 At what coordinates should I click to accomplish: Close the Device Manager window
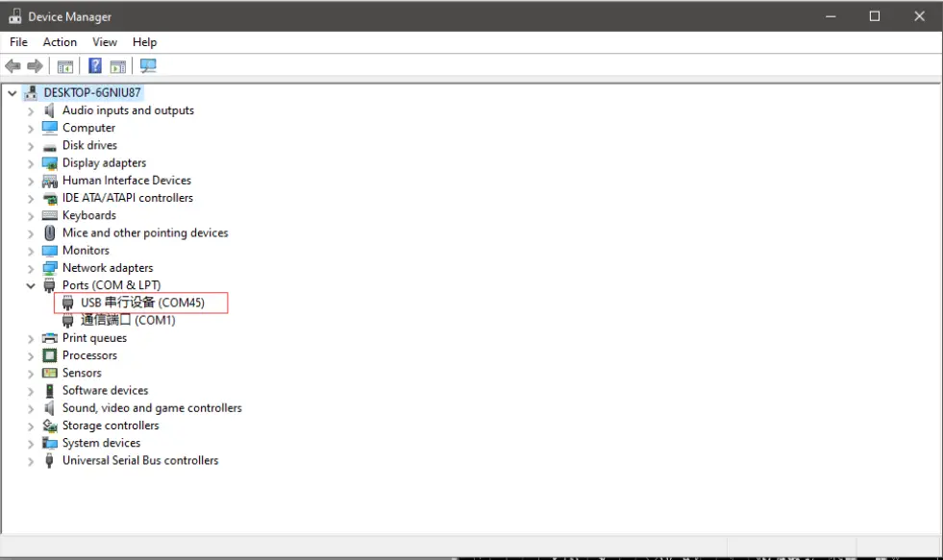919,16
